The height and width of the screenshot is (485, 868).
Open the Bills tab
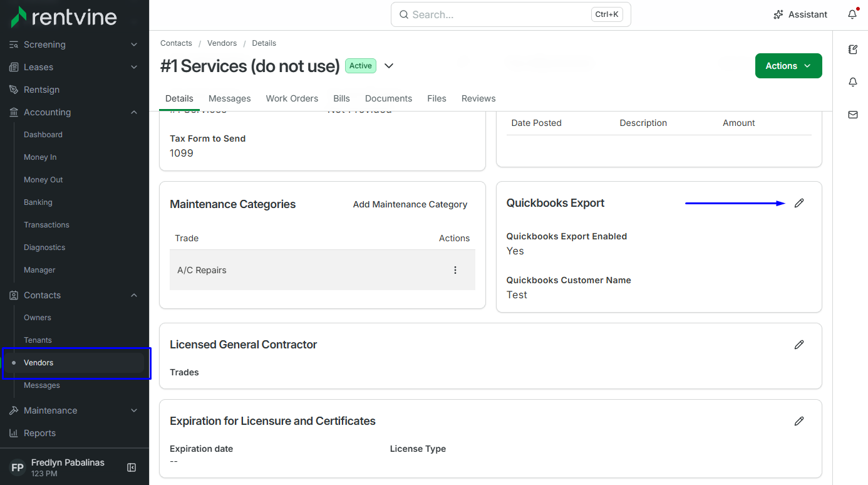click(x=342, y=98)
